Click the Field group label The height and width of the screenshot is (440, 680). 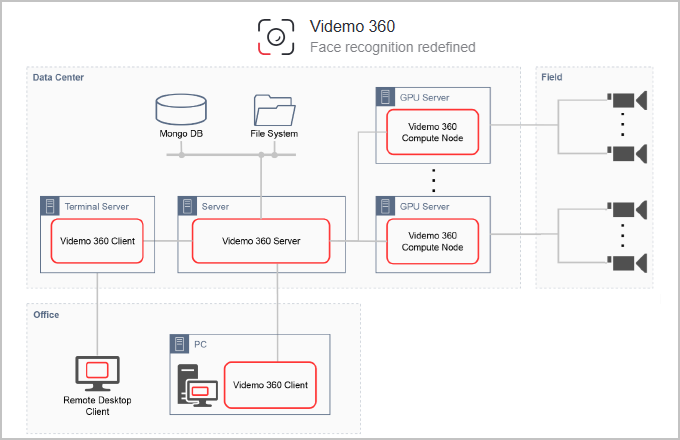coord(552,77)
